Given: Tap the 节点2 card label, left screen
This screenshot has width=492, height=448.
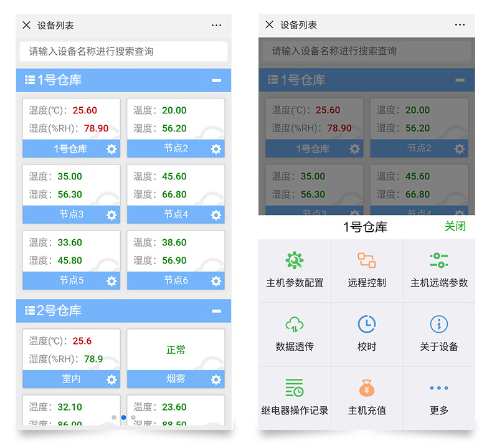Looking at the screenshot, I should (x=176, y=148).
